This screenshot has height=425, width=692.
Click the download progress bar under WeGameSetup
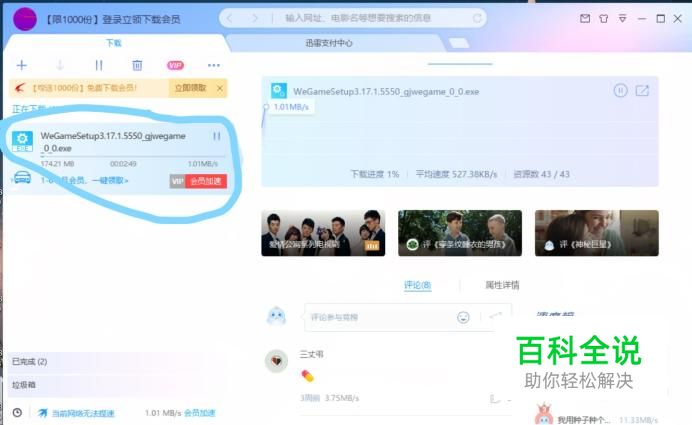133,156
